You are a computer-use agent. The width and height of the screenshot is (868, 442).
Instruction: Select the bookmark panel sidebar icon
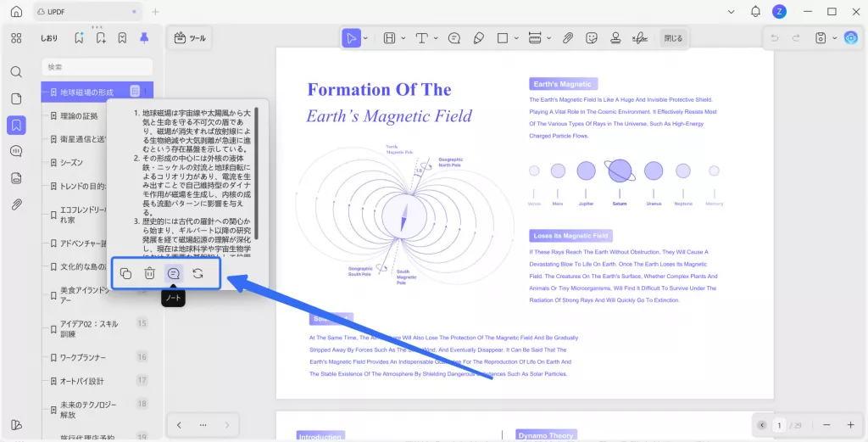(17, 126)
